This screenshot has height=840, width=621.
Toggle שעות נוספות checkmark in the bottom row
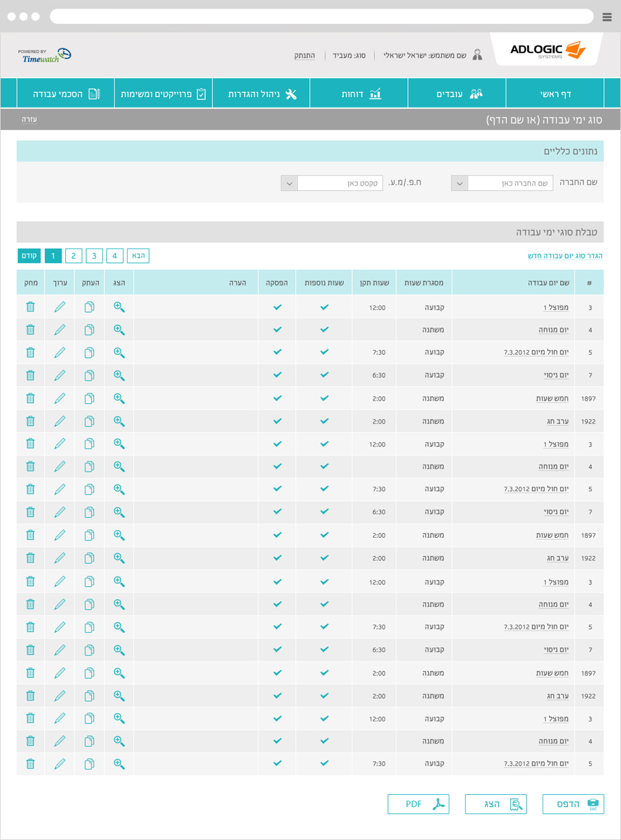pos(324,764)
